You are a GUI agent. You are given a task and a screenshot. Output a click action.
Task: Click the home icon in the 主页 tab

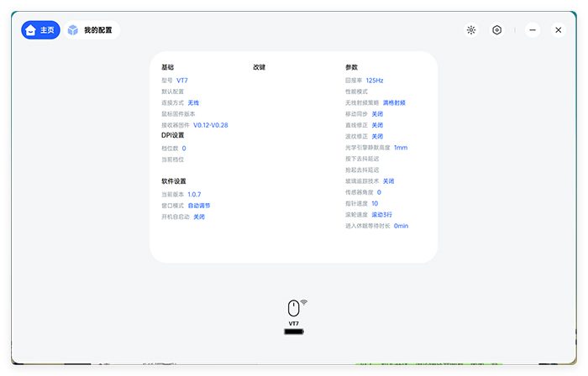(x=31, y=30)
